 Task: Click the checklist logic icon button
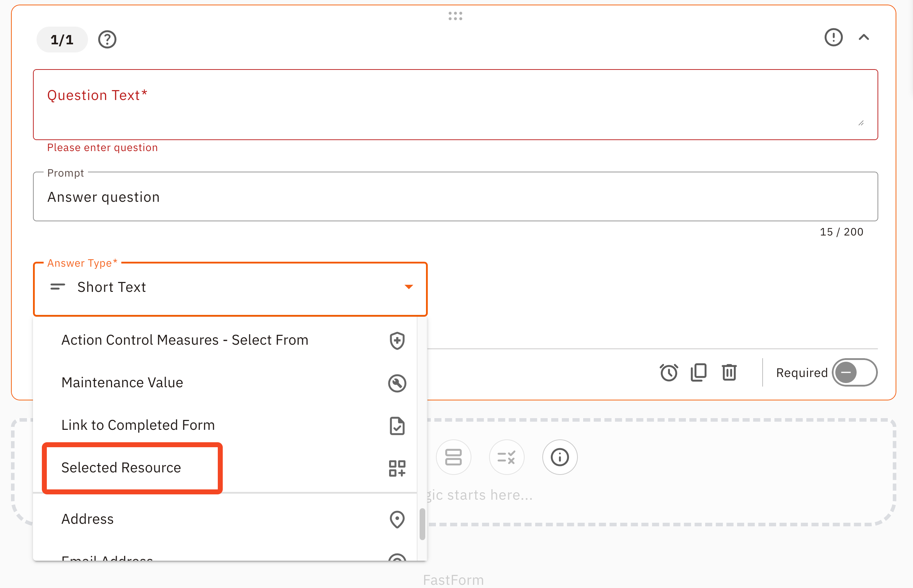pos(507,457)
